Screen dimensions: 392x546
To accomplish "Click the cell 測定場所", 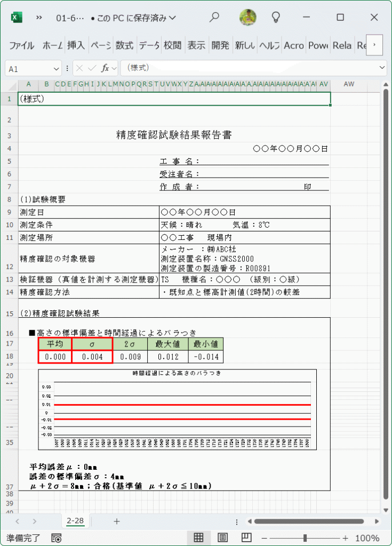I will (89, 237).
